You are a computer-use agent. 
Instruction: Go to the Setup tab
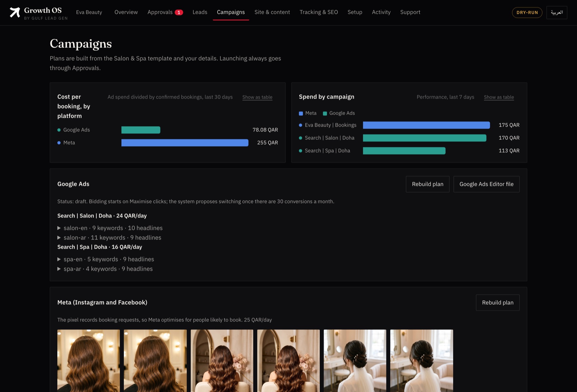pyautogui.click(x=355, y=12)
